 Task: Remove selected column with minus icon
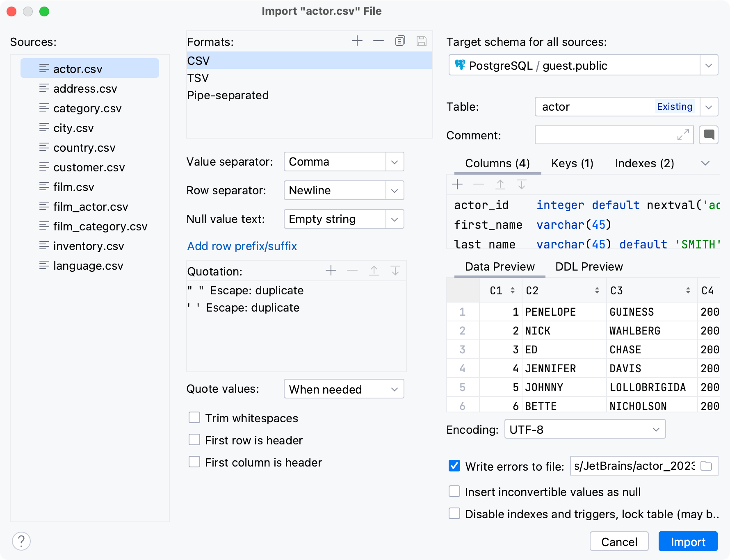[478, 184]
